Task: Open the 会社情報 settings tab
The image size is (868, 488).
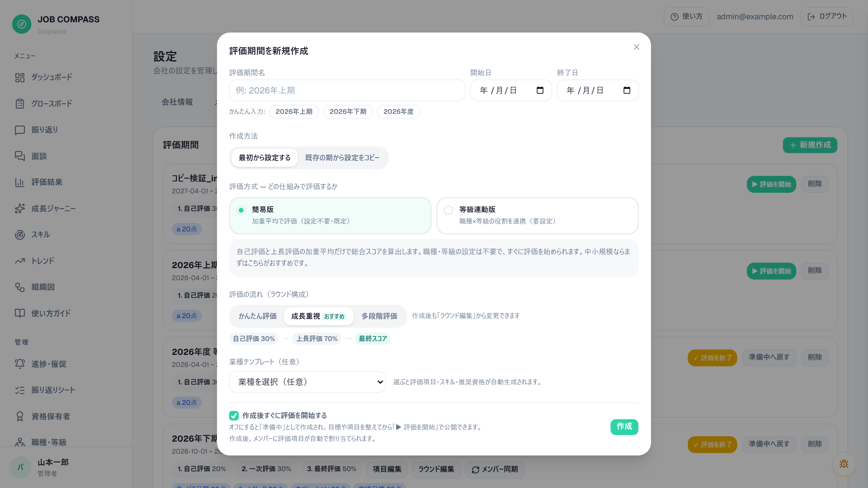Action: tap(177, 102)
